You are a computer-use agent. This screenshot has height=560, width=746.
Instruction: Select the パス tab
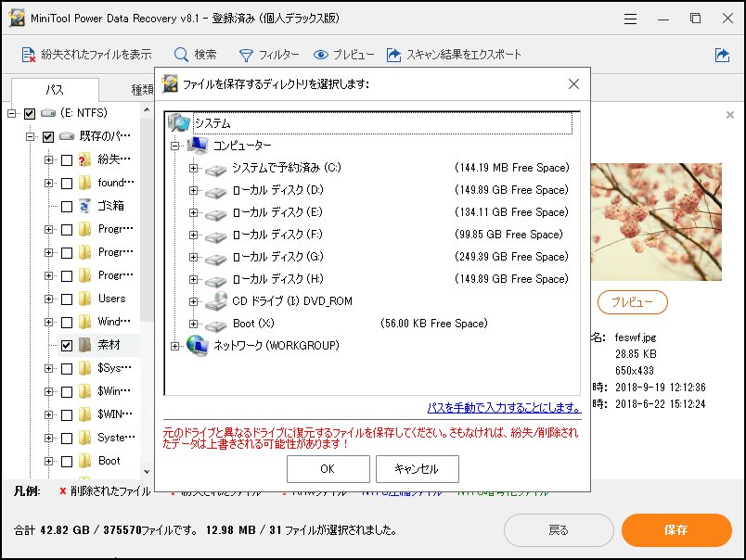(55, 89)
